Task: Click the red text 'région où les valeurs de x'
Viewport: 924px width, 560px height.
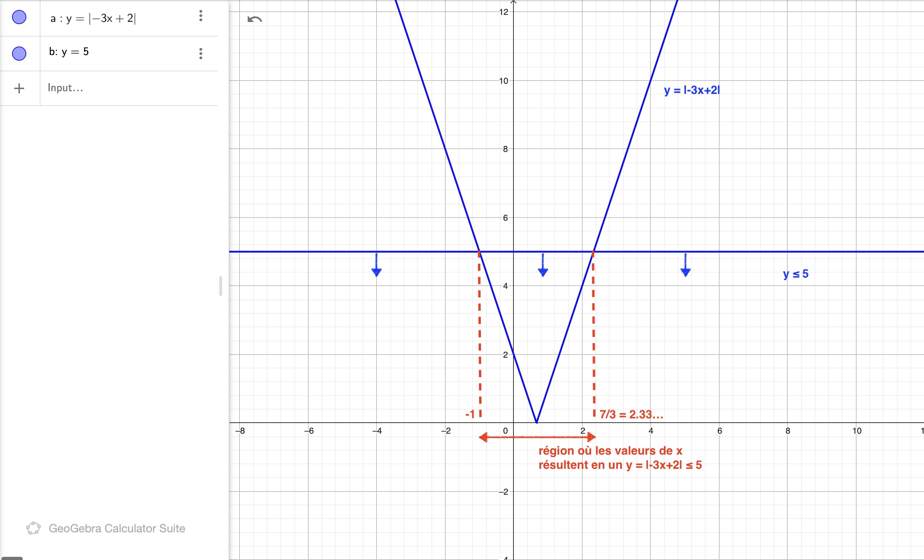Action: click(610, 450)
